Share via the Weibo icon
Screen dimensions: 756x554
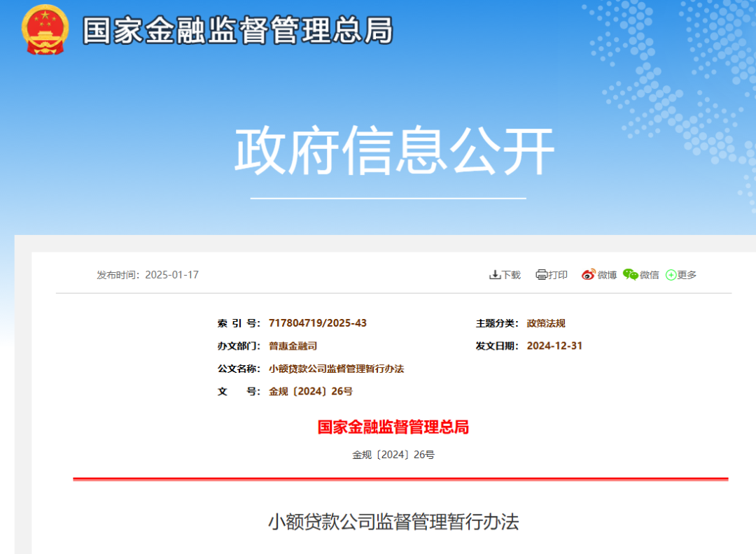pos(589,275)
